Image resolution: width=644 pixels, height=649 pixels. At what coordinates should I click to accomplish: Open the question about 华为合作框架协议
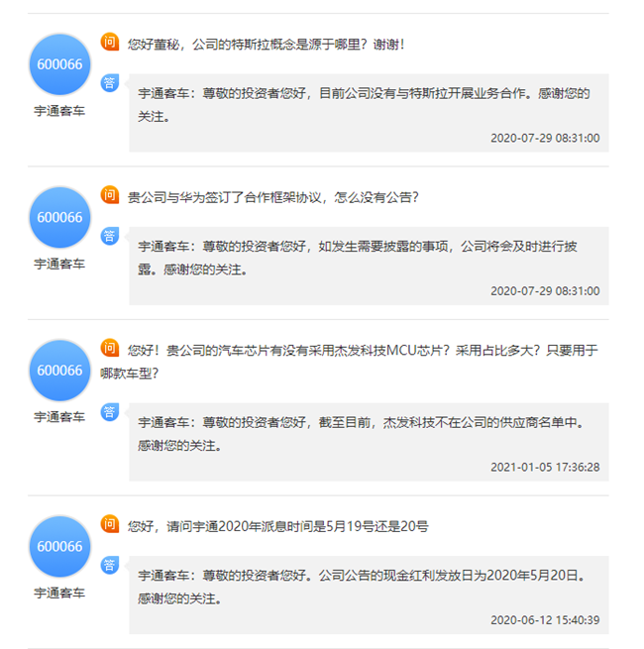273,197
